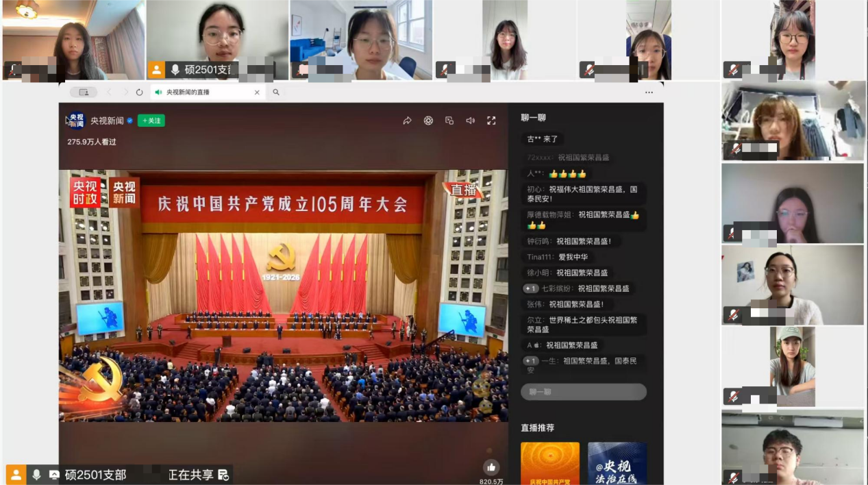Click the muted mic icon on the fifth right-column tile

pyautogui.click(x=733, y=397)
